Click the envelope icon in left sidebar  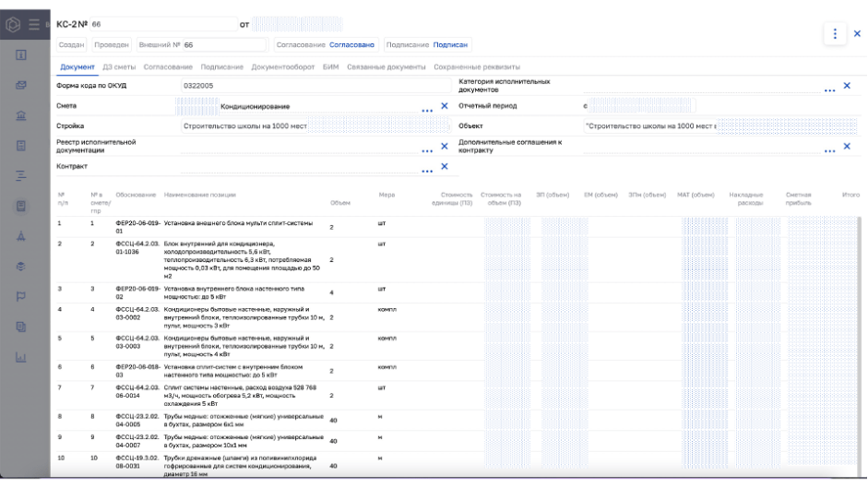21,85
